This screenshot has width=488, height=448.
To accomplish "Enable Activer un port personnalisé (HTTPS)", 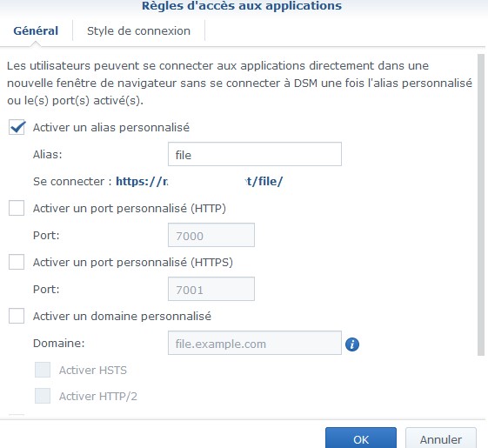I will (x=17, y=262).
